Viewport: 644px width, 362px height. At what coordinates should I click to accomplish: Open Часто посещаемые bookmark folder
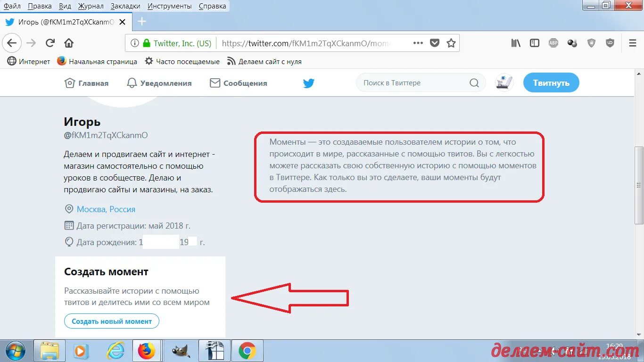(x=182, y=61)
